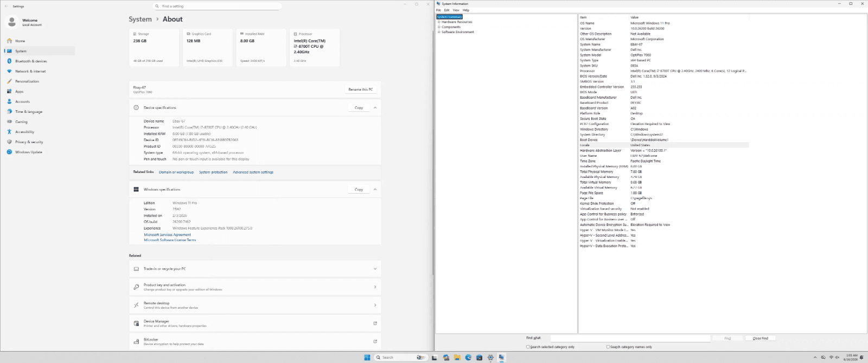
Task: Open 'Advanced system settings' link
Action: click(x=253, y=172)
